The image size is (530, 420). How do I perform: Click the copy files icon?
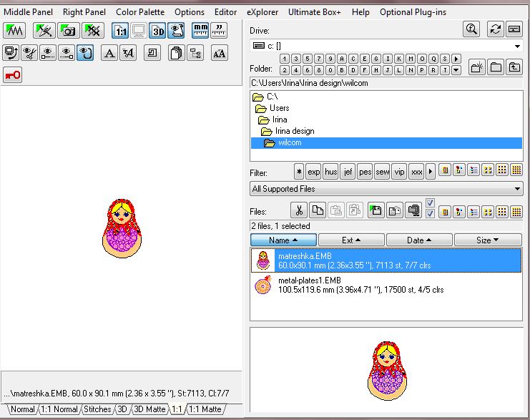point(318,210)
